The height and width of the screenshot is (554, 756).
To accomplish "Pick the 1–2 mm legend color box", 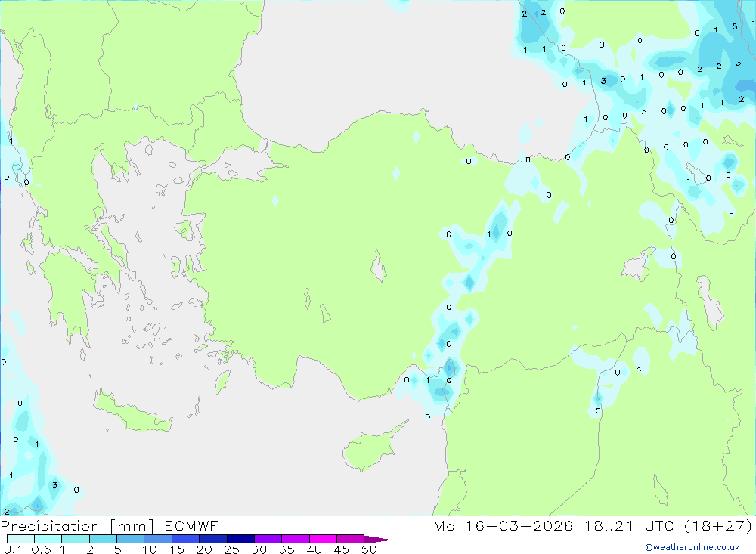I will point(76,539).
